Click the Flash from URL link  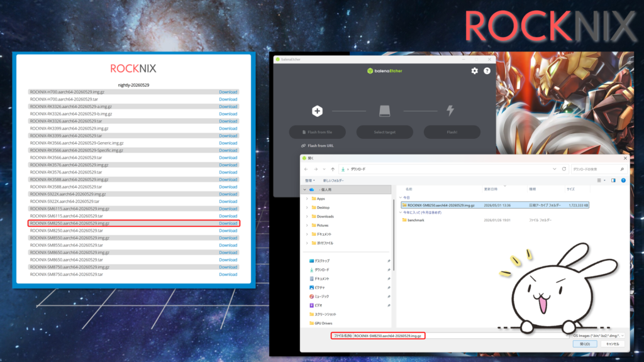point(318,146)
